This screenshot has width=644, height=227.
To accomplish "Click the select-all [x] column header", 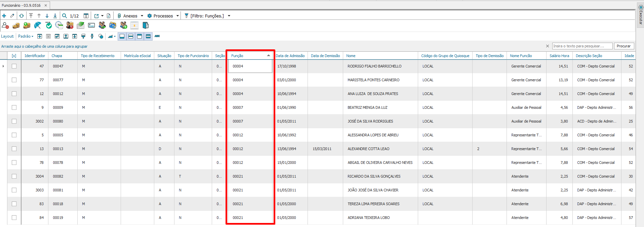I will (14, 56).
